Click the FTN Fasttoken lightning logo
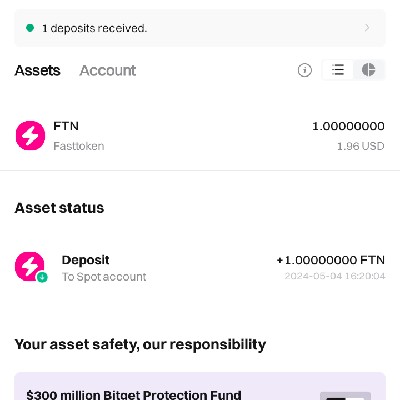The image size is (400, 400). (x=30, y=136)
